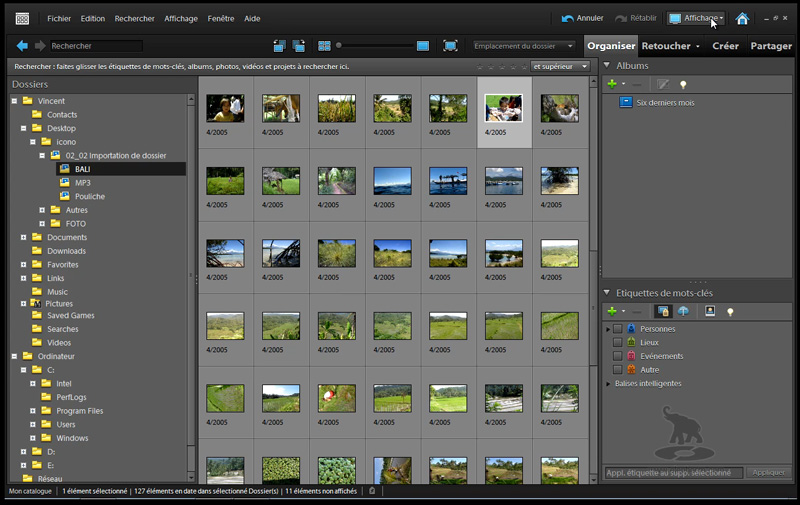
Task: Click the folder tree vertical scrollbar
Action: coord(191,288)
